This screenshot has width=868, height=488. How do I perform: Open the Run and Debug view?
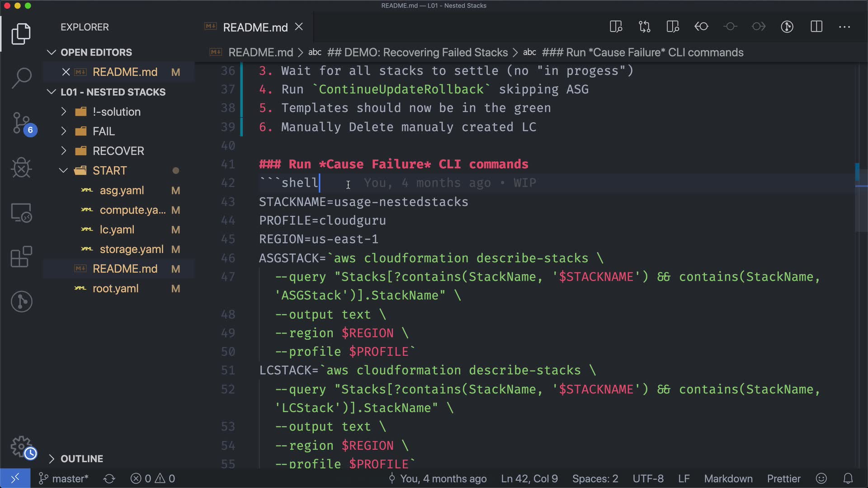(21, 168)
